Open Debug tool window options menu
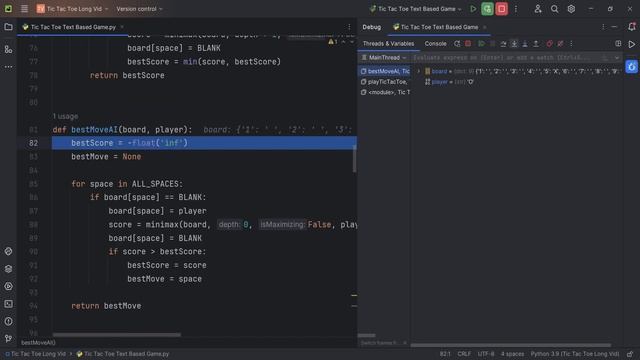The image size is (640, 360). 603,27
